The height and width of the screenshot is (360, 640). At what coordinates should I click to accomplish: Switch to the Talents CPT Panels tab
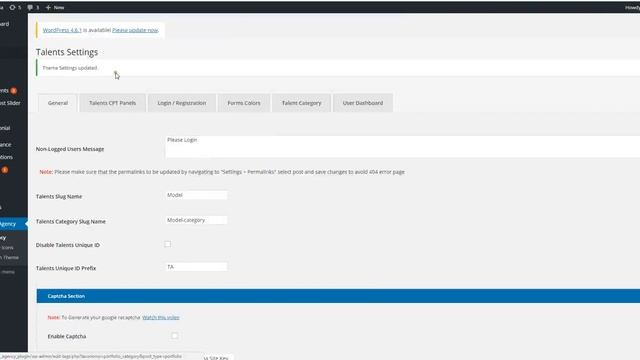pyautogui.click(x=112, y=103)
